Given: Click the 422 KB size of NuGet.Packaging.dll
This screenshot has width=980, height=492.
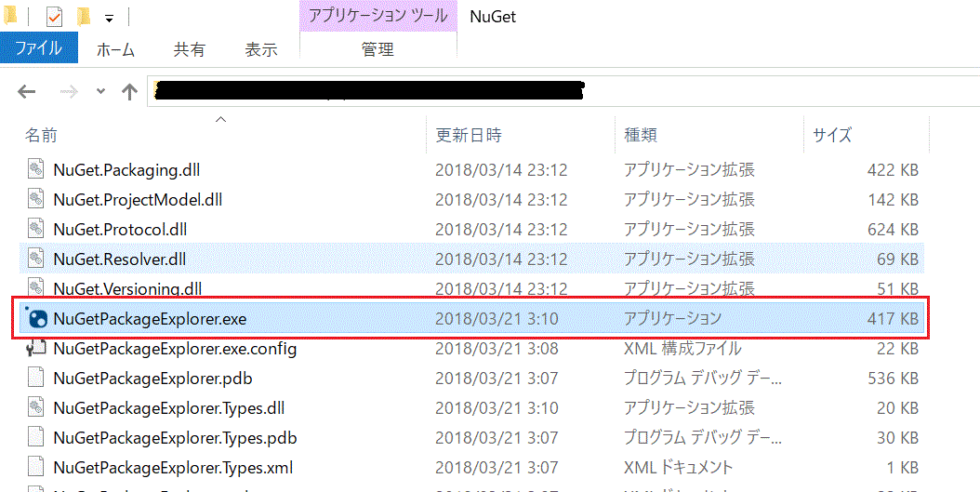Looking at the screenshot, I should [x=894, y=169].
